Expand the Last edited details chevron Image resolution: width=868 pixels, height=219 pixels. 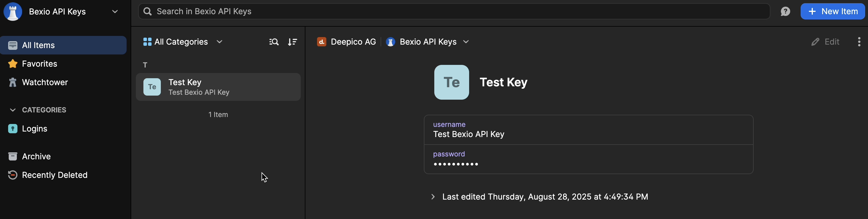coord(433,197)
